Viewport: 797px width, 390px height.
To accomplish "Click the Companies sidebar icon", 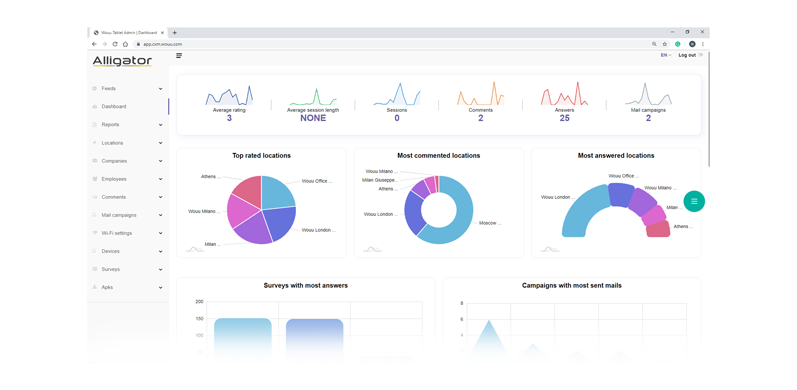I will pyautogui.click(x=94, y=161).
